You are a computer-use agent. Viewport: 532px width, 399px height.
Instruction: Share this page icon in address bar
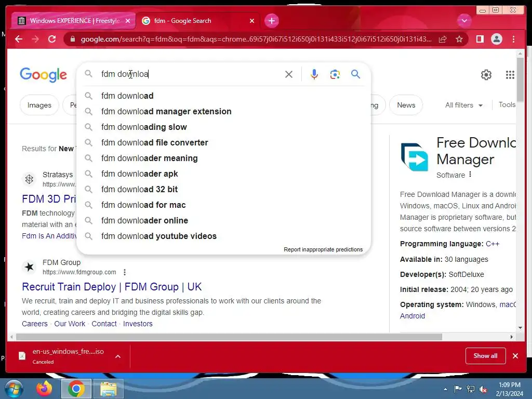coord(443,39)
